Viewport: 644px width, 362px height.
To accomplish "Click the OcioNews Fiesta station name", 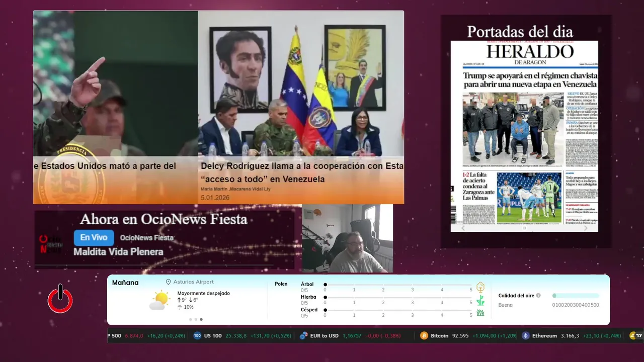I will pos(147,238).
